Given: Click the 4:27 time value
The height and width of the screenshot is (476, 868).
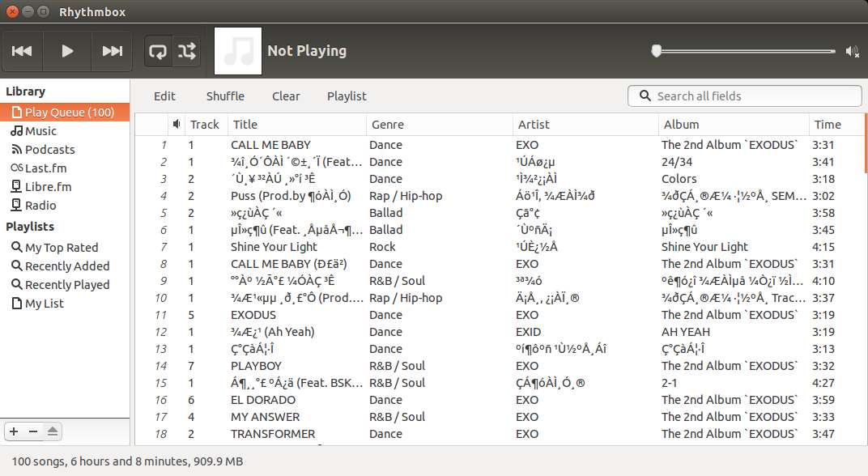Looking at the screenshot, I should pos(823,383).
